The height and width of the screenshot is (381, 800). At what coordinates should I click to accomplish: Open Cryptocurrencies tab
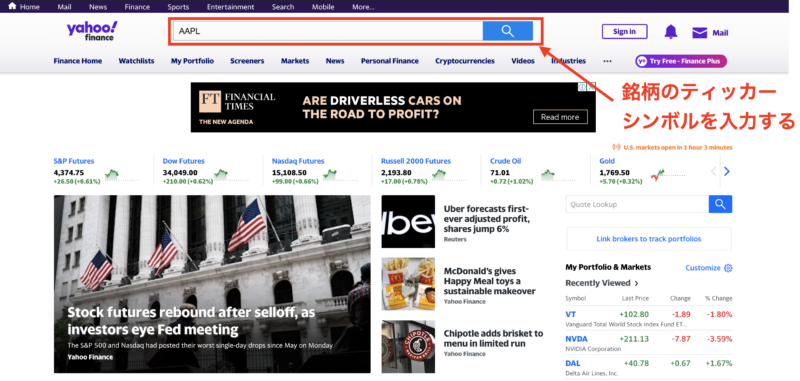tap(465, 61)
